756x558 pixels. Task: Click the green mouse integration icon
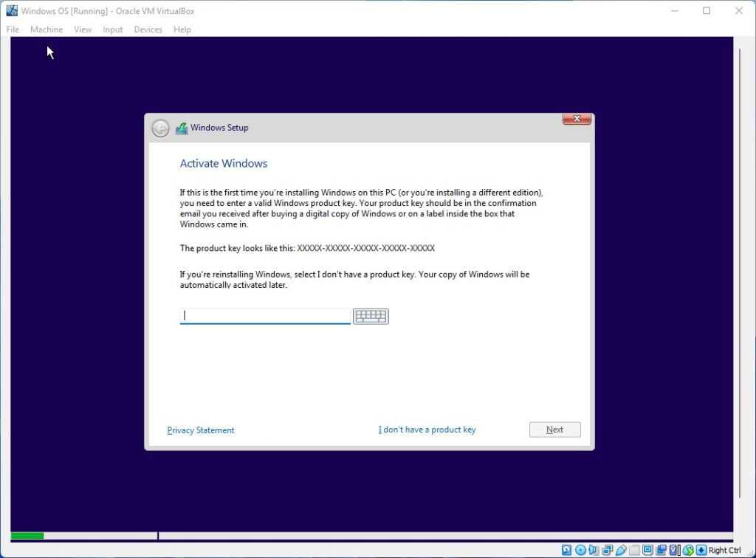coord(689,550)
